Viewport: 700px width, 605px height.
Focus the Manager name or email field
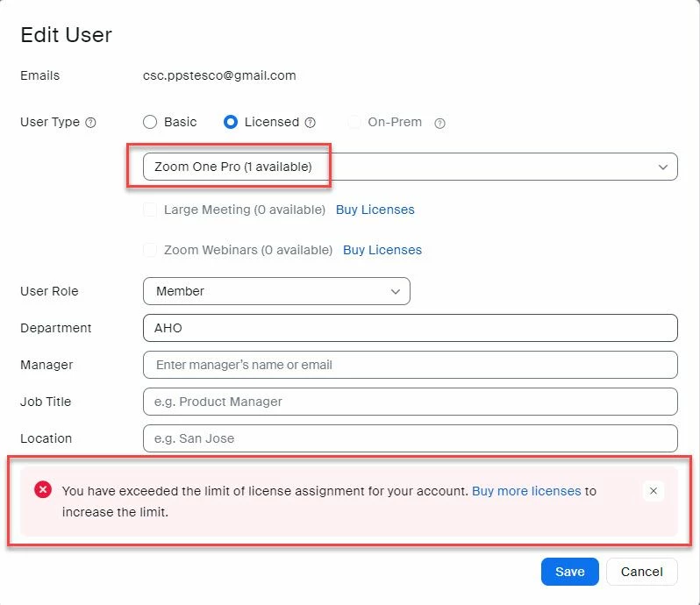[411, 365]
